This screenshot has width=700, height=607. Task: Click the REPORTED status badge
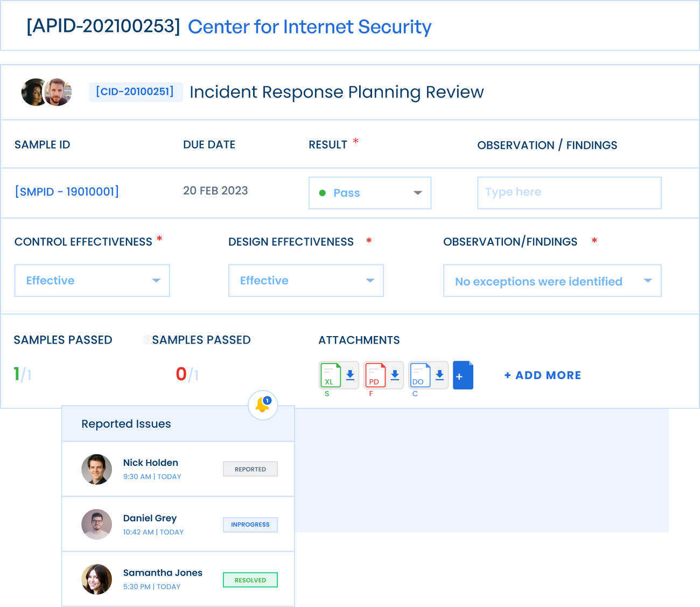(250, 469)
